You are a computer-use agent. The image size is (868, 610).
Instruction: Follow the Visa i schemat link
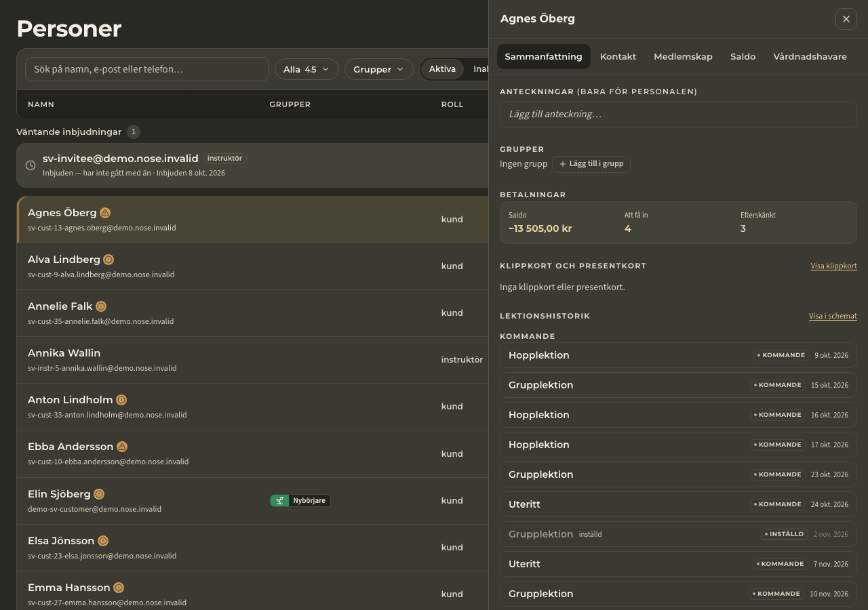point(833,317)
